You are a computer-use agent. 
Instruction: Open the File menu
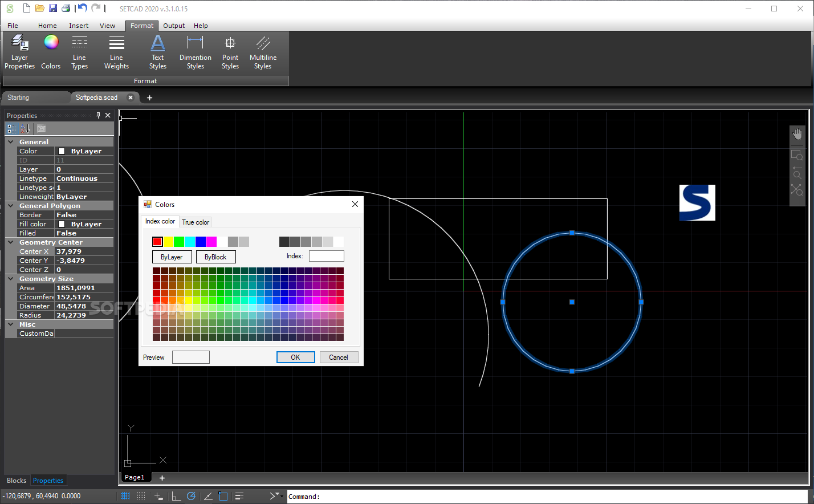13,26
